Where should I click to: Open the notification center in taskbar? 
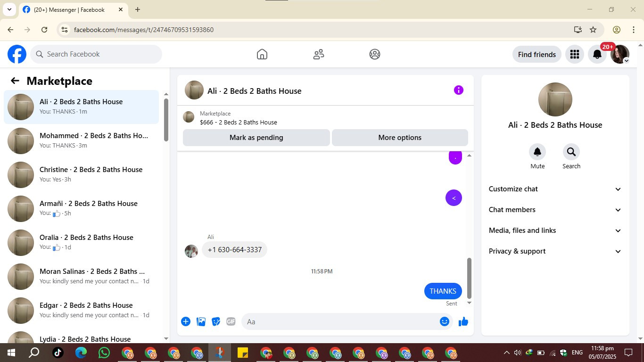(x=628, y=353)
